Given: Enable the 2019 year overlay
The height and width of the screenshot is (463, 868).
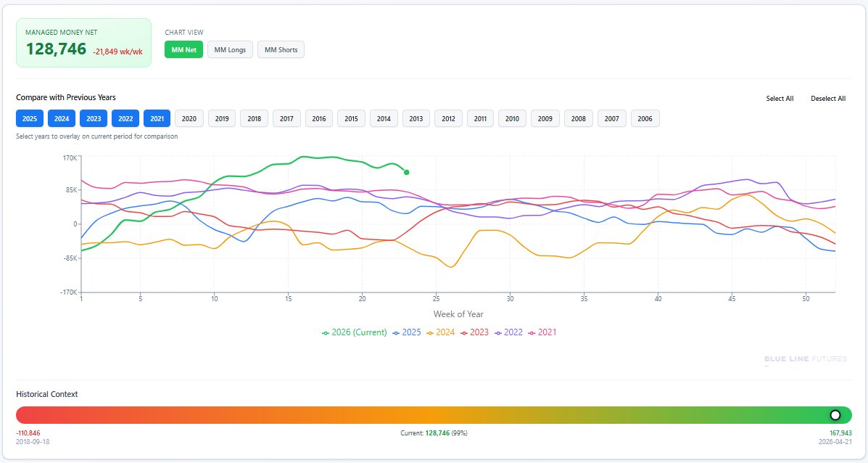Looking at the screenshot, I should tap(222, 118).
